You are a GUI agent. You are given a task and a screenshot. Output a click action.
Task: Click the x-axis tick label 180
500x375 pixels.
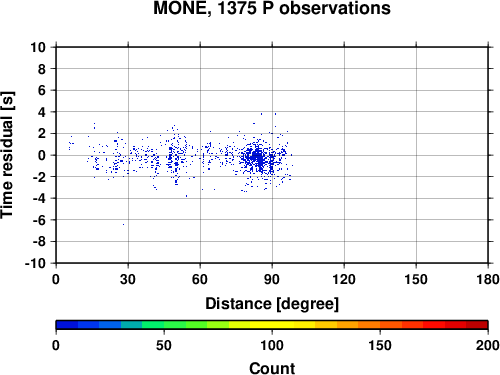[488, 279]
